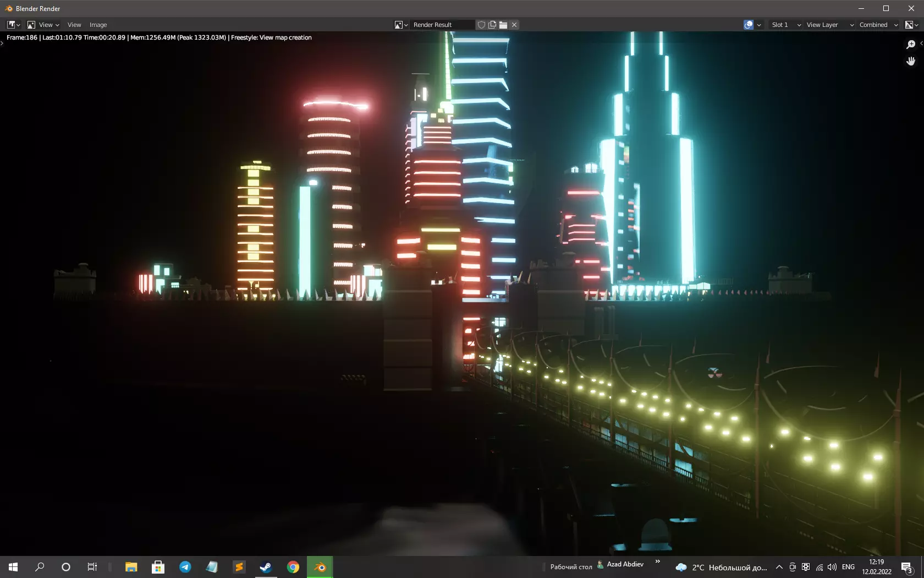Image resolution: width=924 pixels, height=578 pixels.
Task: Close the Blender Render window
Action: click(911, 9)
